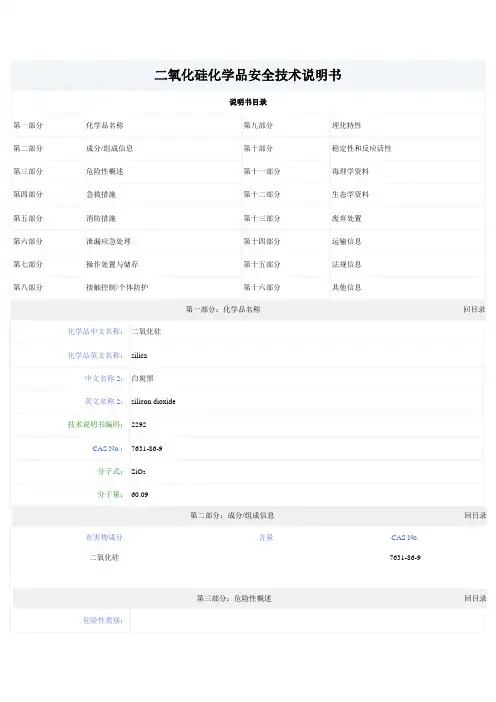Screen dimensions: 496x702
Task: Click 回目录 in the 第三部分 header bar
Action: 475,598
